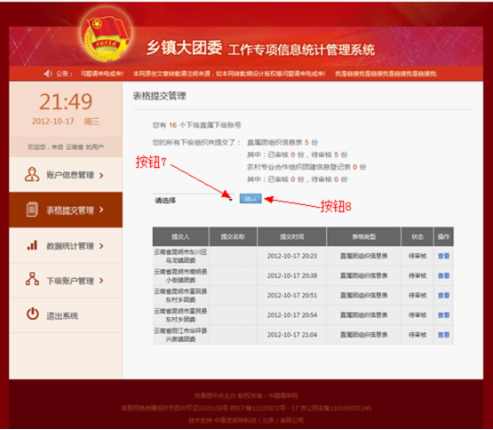Click the 下级账户管理 hierarchy icon
The image size is (493, 430).
(32, 279)
